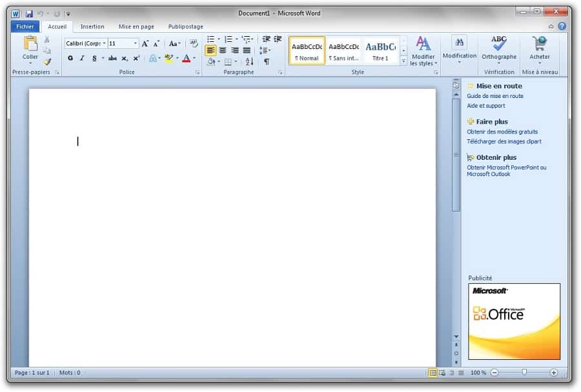Open the Word help question mark icon
This screenshot has height=392, width=581.
pos(562,26)
